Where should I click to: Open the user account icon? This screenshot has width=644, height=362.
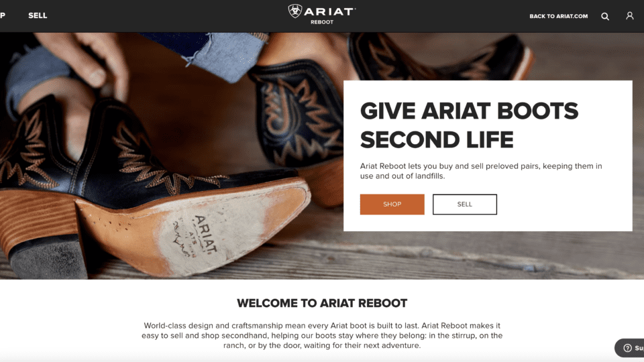(630, 15)
